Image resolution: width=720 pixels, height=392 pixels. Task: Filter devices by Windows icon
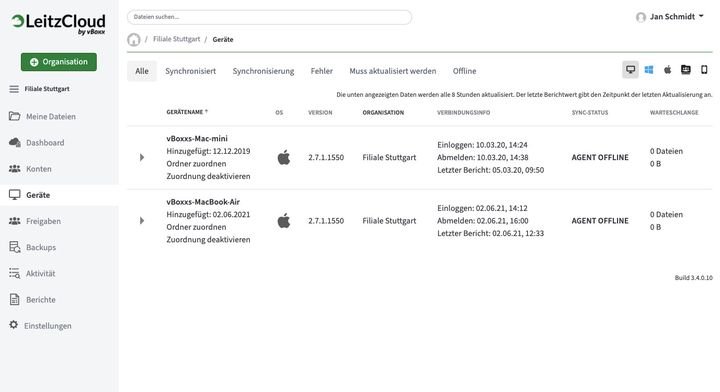click(649, 70)
